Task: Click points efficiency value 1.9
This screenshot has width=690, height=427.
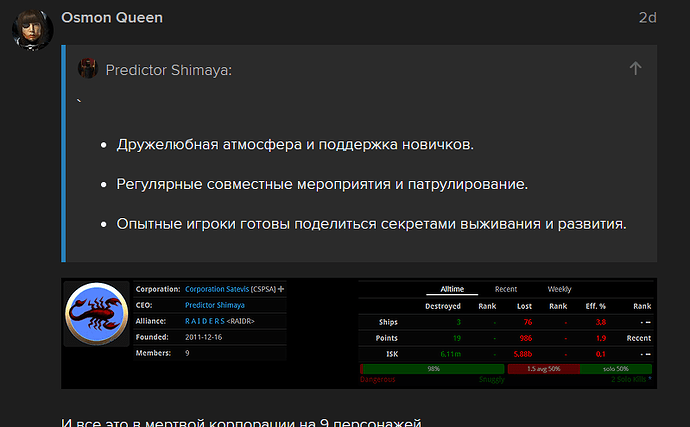Action: [601, 338]
